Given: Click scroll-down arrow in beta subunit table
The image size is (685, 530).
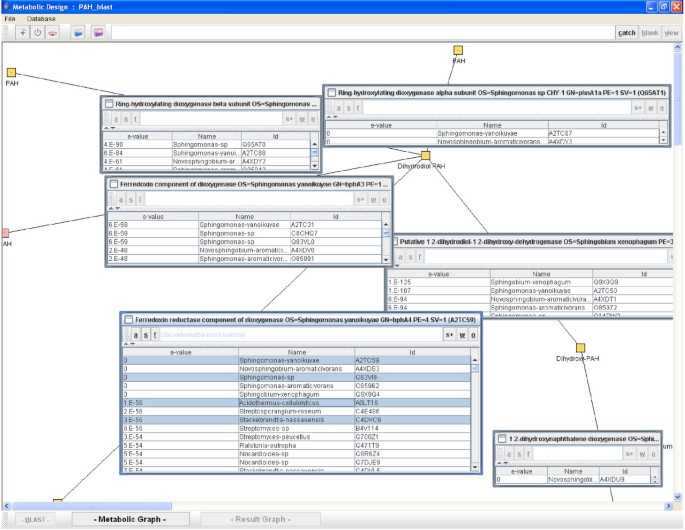Looking at the screenshot, I should (x=315, y=166).
